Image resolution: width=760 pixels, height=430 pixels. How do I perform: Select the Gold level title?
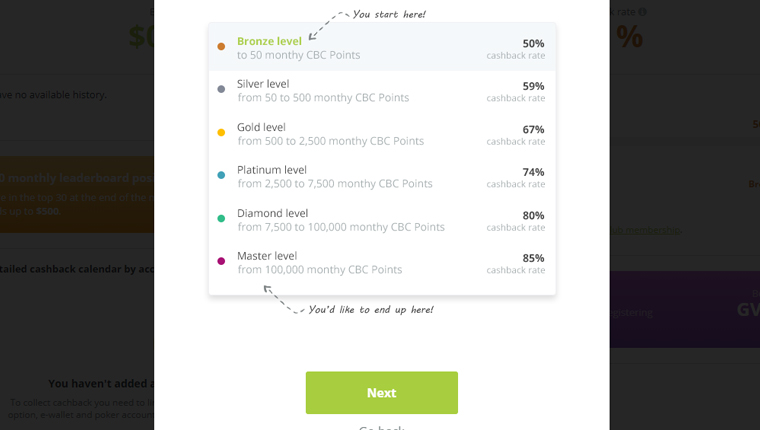[x=261, y=127]
